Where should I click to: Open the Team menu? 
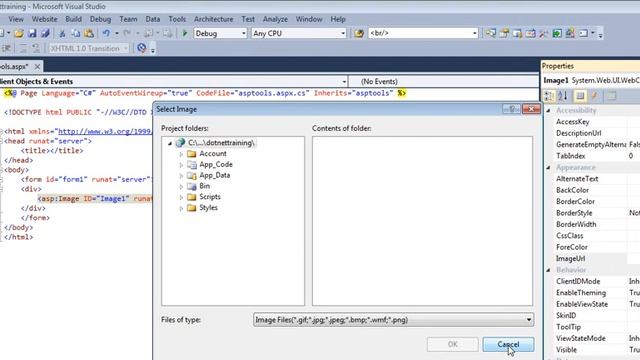pos(128,19)
